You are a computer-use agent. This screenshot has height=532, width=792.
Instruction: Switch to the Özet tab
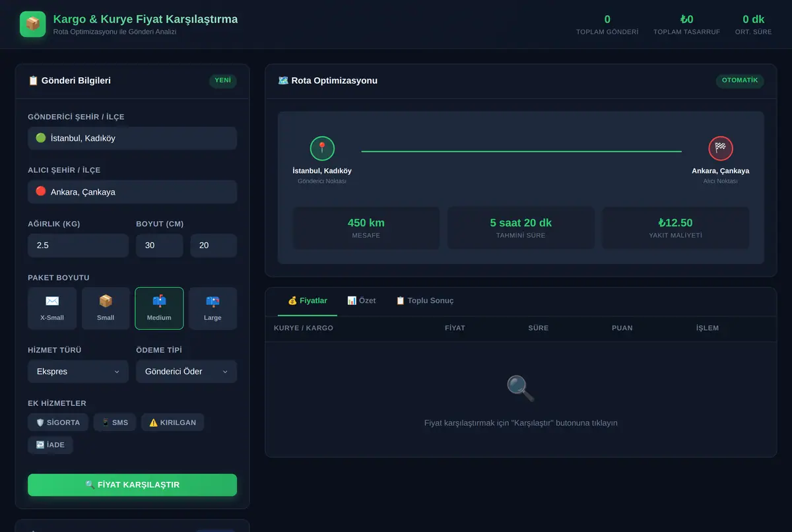click(x=362, y=300)
